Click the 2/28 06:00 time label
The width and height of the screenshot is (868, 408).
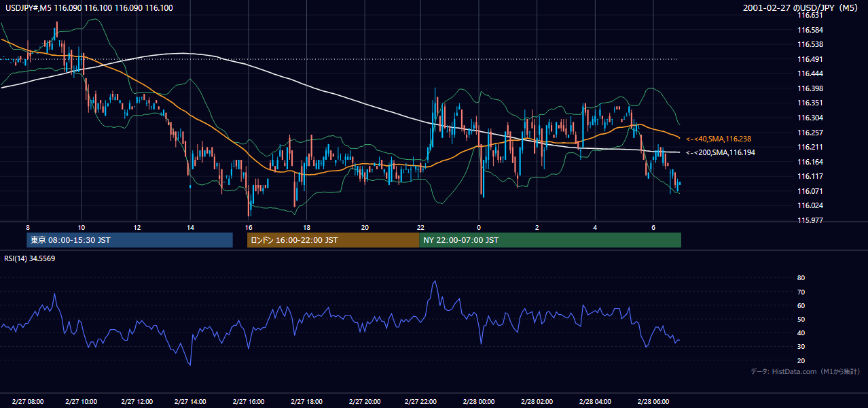click(653, 401)
